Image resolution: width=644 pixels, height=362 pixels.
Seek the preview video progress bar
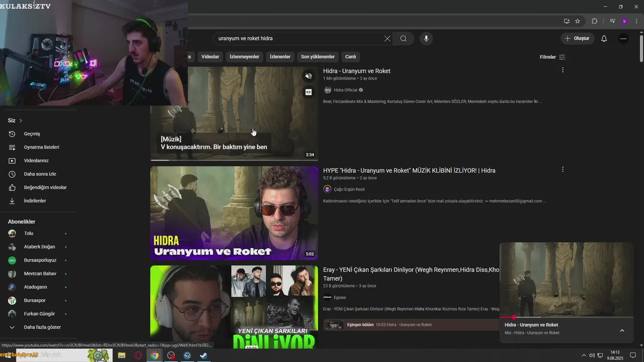click(x=234, y=160)
